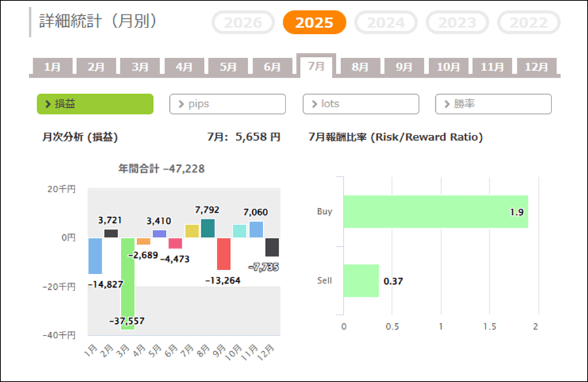Switch to the 8月 tab
Image resolution: width=588 pixels, height=382 pixels.
point(360,67)
